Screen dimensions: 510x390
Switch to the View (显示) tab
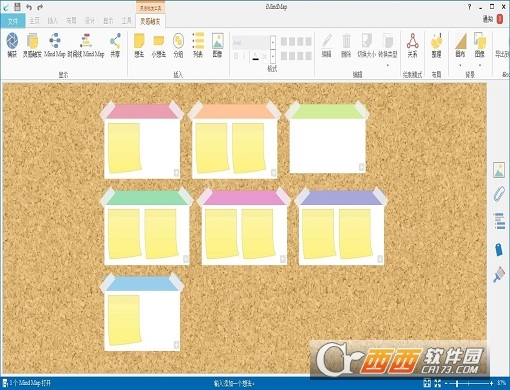(x=108, y=21)
